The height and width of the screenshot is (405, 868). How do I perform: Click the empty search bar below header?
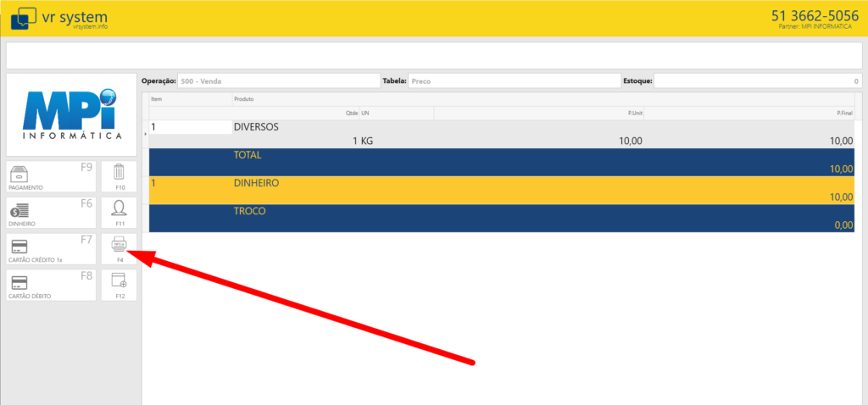pos(433,55)
